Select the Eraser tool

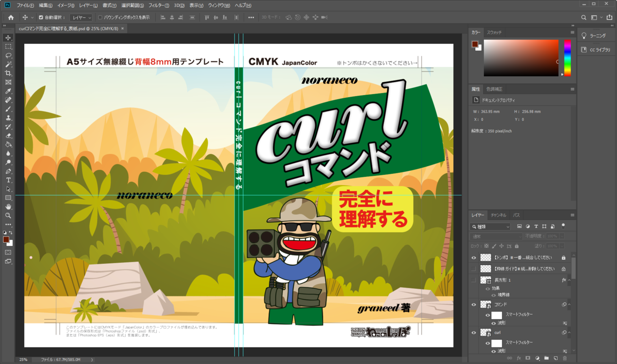[8, 136]
